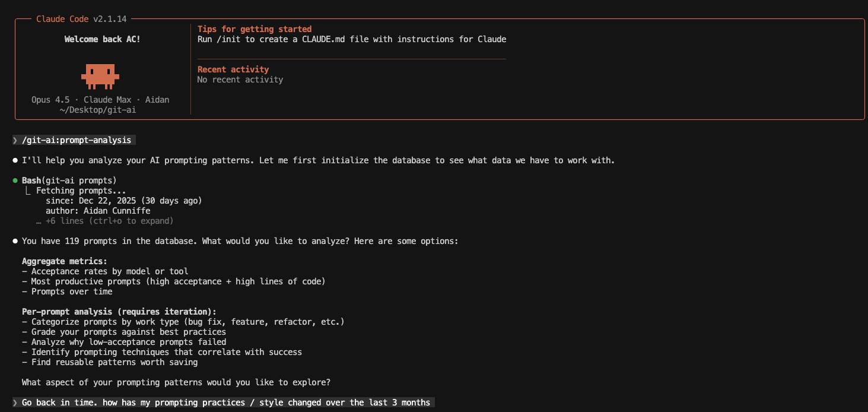Click the "Go back in time" prompt input
Screen dimensions: 868x412
point(225,403)
